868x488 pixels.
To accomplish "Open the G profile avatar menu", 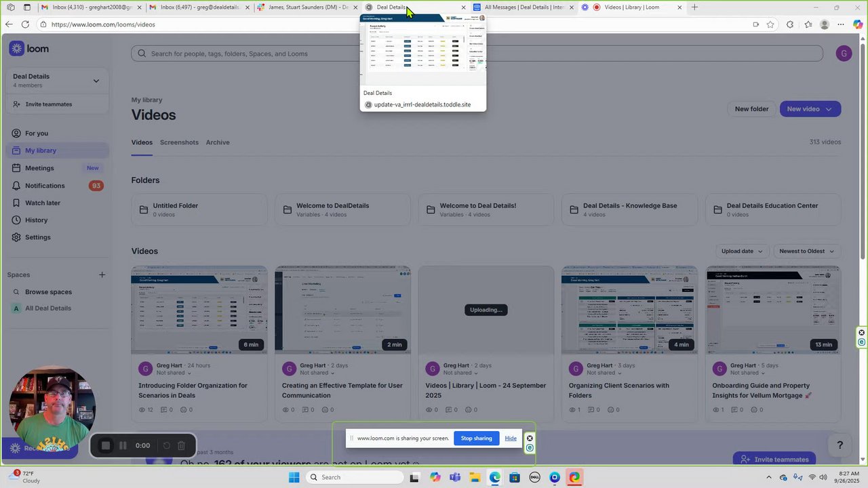I will [x=844, y=54].
